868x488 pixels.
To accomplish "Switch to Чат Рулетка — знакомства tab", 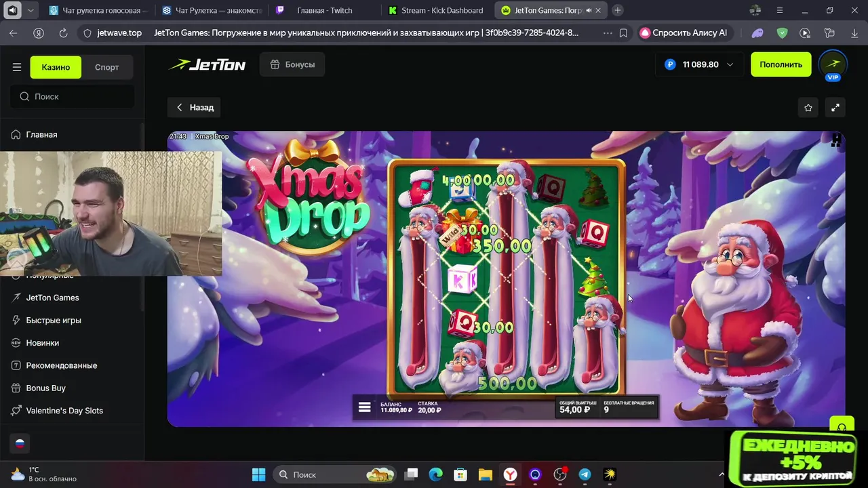I will coord(212,10).
